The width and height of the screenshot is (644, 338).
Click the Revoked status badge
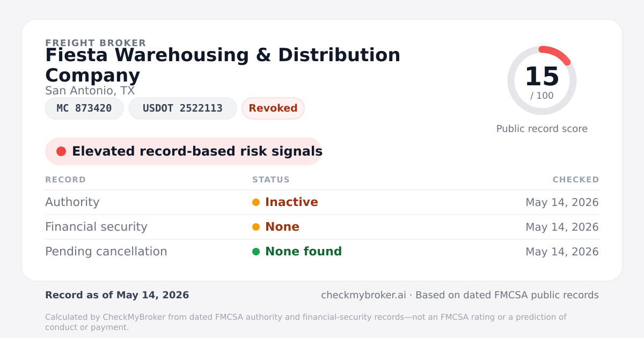point(273,108)
